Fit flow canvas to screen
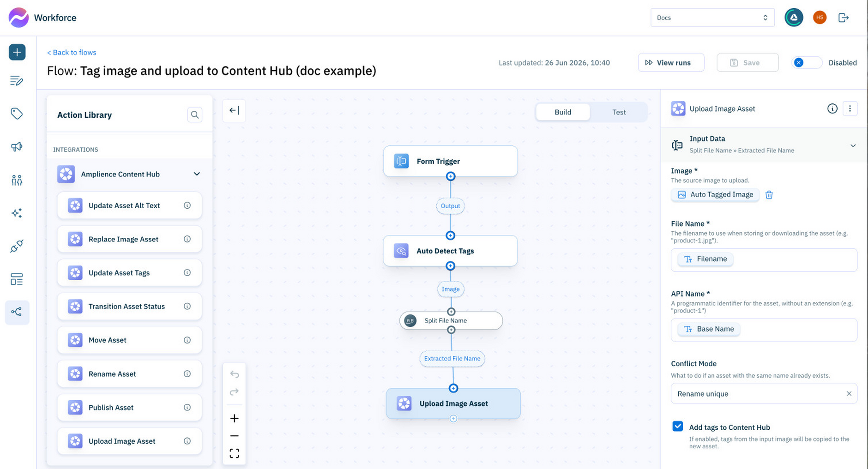This screenshot has width=868, height=469. pyautogui.click(x=235, y=453)
